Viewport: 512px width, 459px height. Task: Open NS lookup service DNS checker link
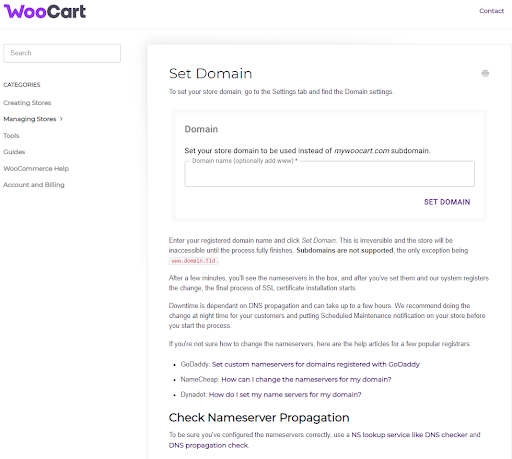pos(409,435)
